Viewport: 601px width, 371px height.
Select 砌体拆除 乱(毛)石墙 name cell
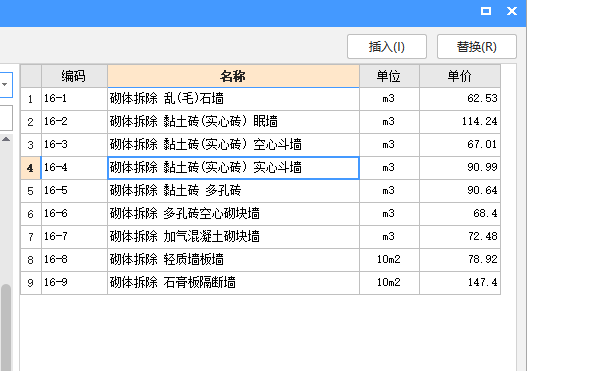pos(233,99)
